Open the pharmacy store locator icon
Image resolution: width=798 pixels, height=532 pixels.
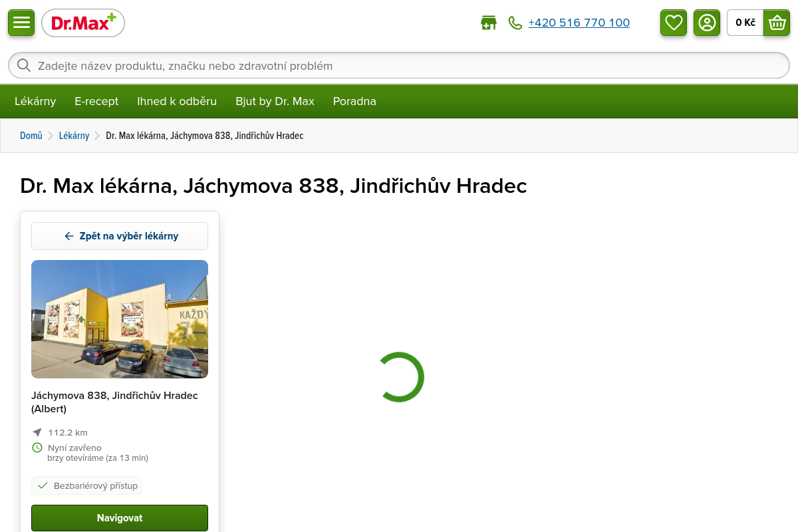point(489,23)
